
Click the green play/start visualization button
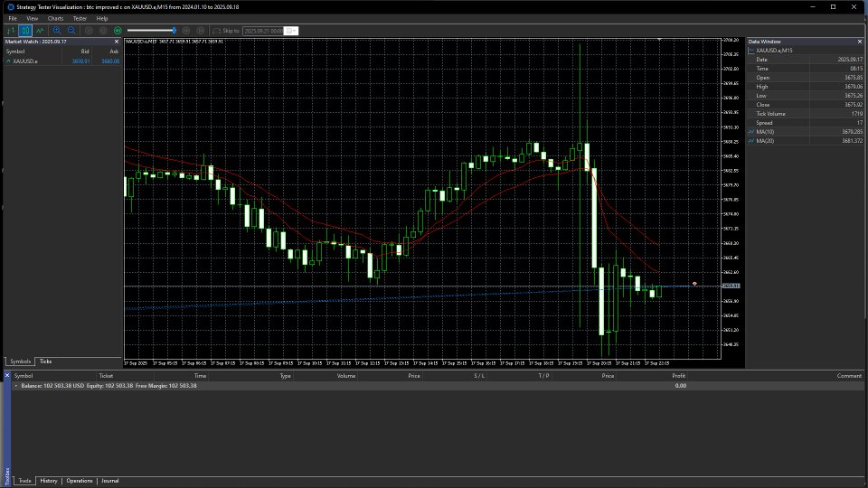click(x=118, y=31)
